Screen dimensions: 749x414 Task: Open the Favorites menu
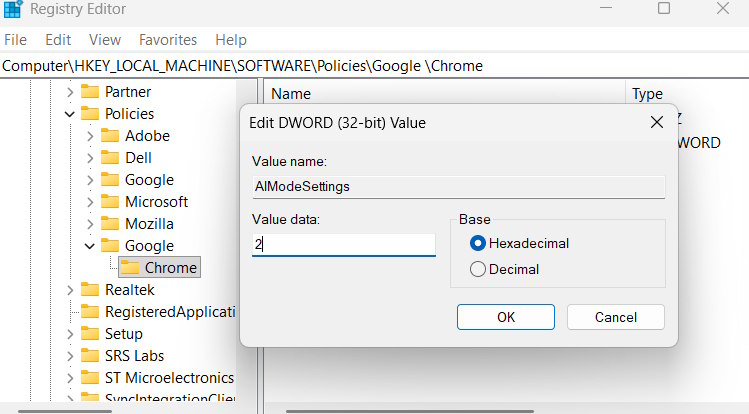tap(168, 40)
